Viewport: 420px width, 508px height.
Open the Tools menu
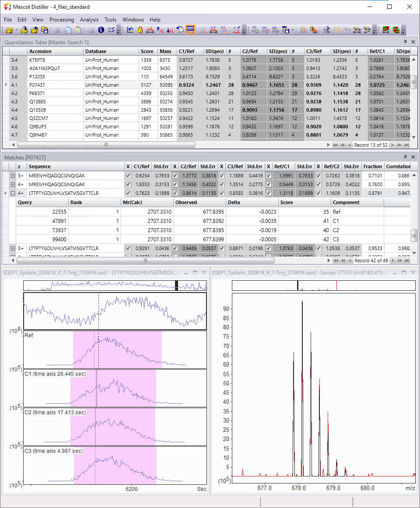[x=110, y=20]
